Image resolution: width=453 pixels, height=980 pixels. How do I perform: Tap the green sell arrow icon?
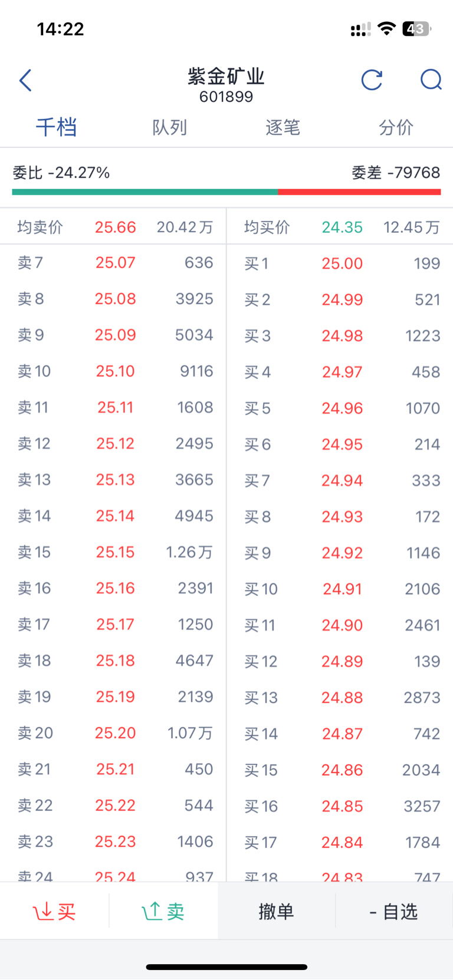[x=152, y=911]
